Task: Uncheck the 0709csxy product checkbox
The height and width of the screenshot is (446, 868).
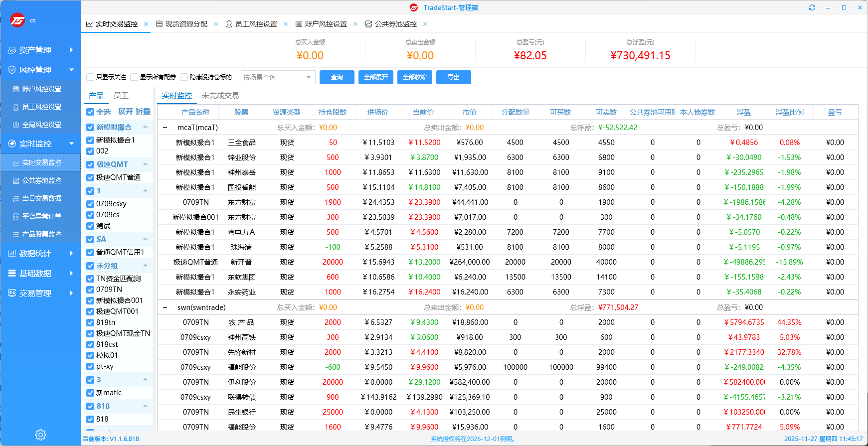Action: point(90,204)
